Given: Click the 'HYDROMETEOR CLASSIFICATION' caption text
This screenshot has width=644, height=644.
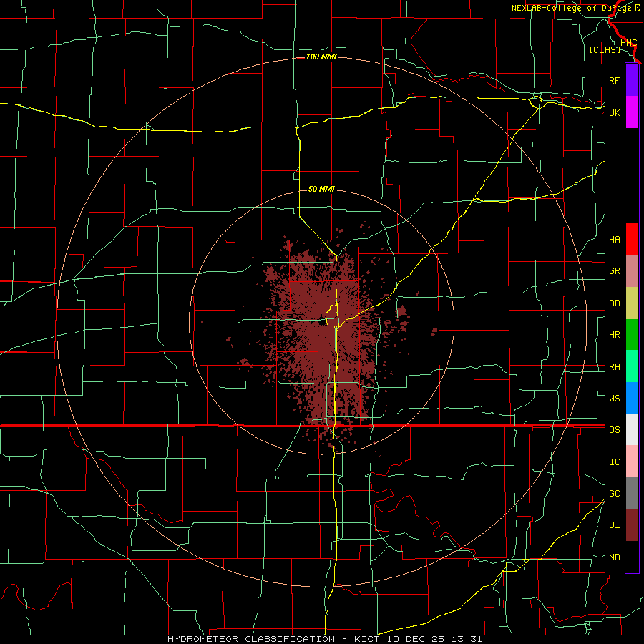Looking at the screenshot, I should click(251, 639).
